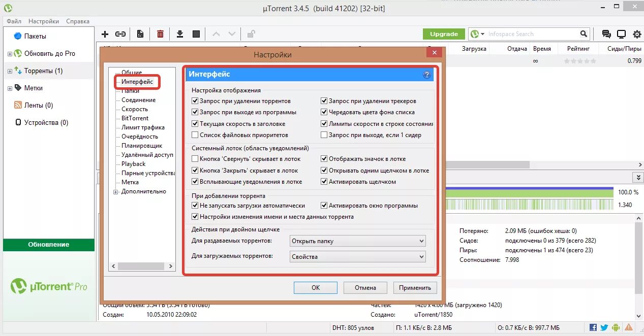644x336 pixels.
Task: Toggle 'Всплывающие уведомления в лотке' checkbox
Action: click(x=195, y=182)
